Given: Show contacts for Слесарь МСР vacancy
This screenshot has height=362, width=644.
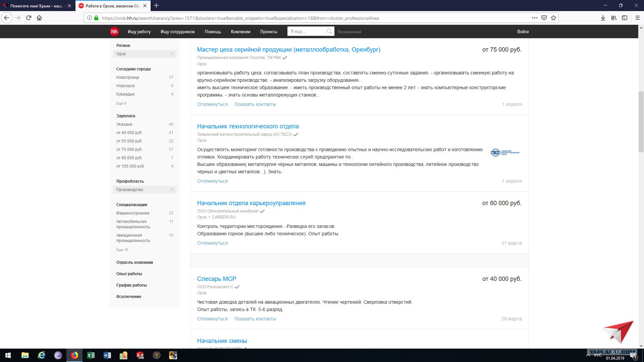Looking at the screenshot, I should point(255,319).
